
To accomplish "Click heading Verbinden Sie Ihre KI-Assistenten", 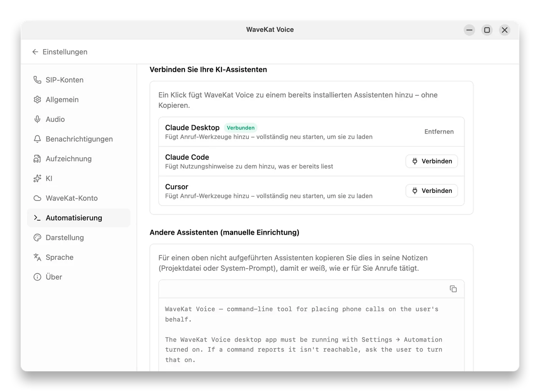I will click(208, 70).
